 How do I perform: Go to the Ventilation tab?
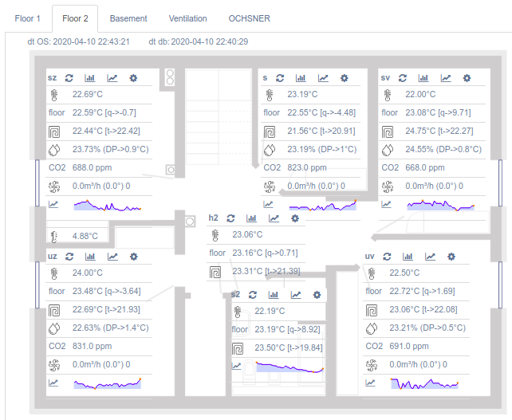187,18
